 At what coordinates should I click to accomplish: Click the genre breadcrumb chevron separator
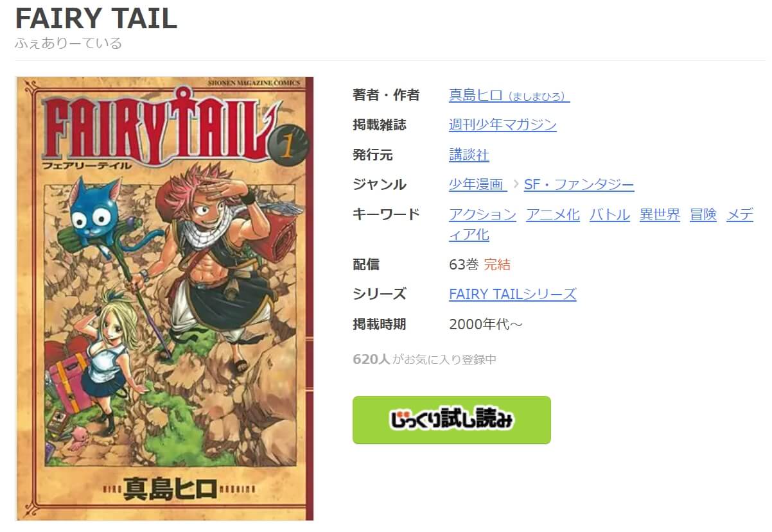516,185
